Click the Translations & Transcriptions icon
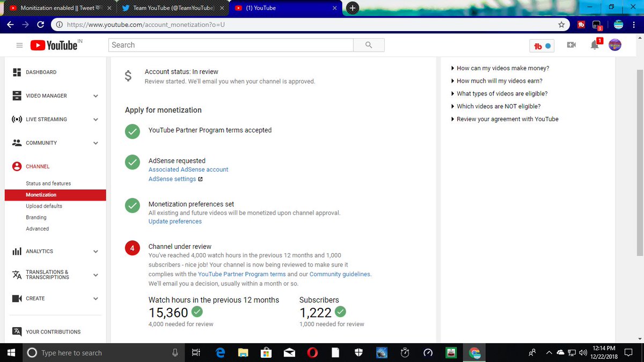 (17, 275)
